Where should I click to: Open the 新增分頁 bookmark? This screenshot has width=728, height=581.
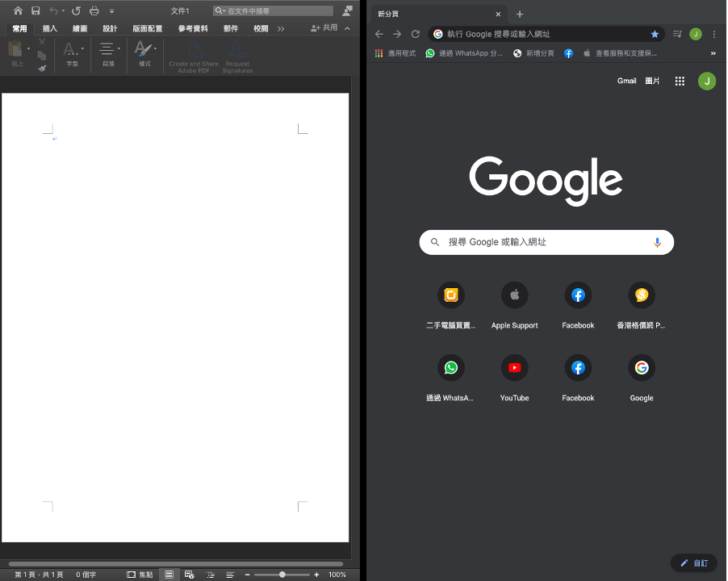(533, 53)
